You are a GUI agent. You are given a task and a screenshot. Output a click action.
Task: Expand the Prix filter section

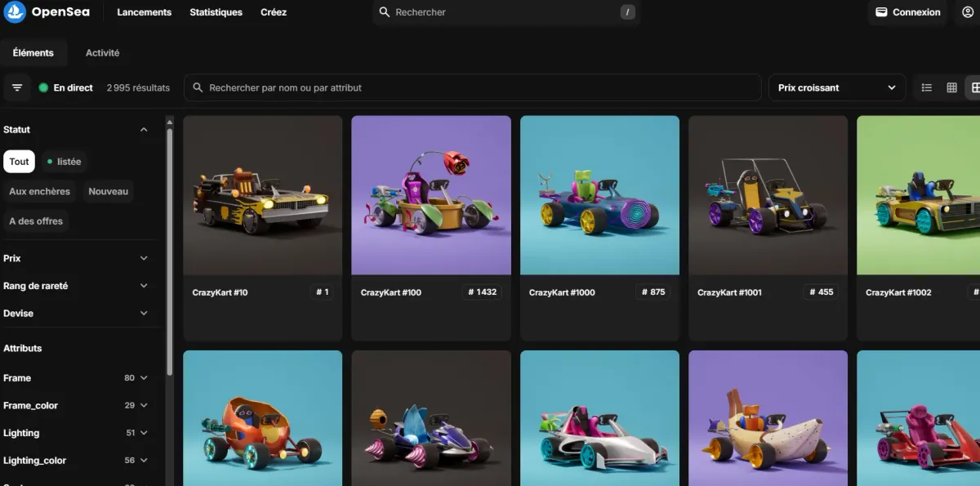pos(75,258)
